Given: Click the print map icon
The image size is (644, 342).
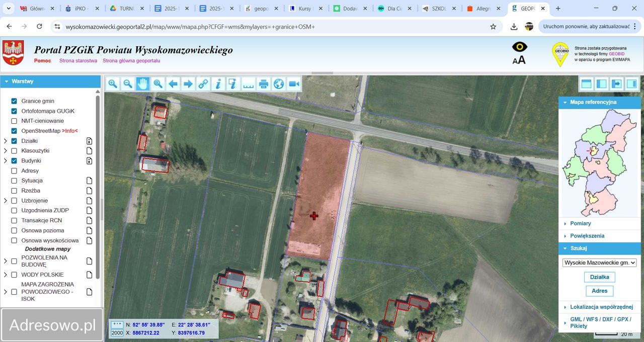Looking at the screenshot, I should click(x=264, y=84).
